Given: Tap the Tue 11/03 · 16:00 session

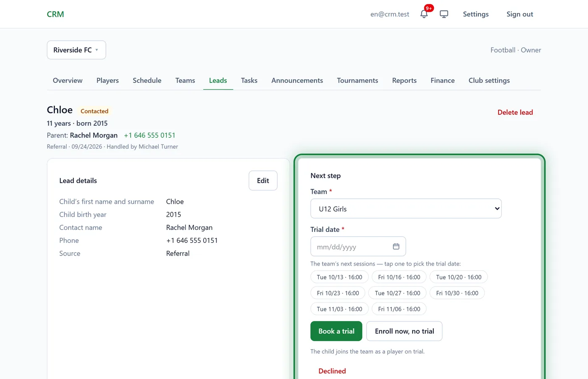Looking at the screenshot, I should (339, 309).
